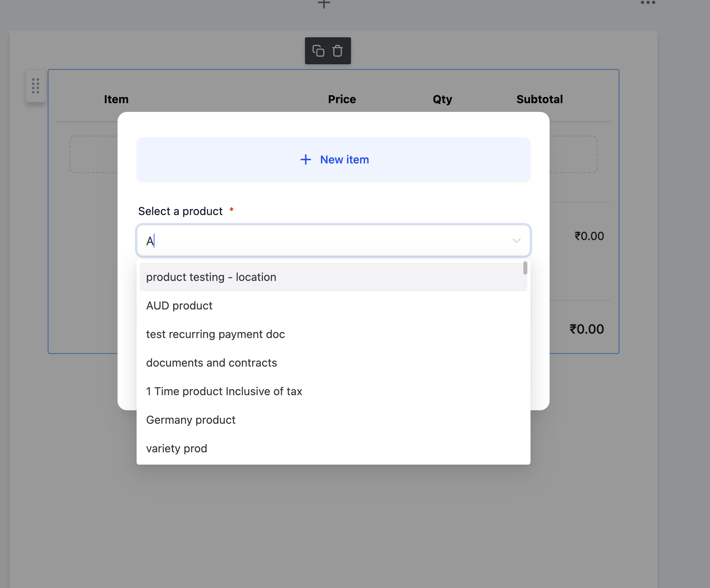Click the New item button

point(334,159)
